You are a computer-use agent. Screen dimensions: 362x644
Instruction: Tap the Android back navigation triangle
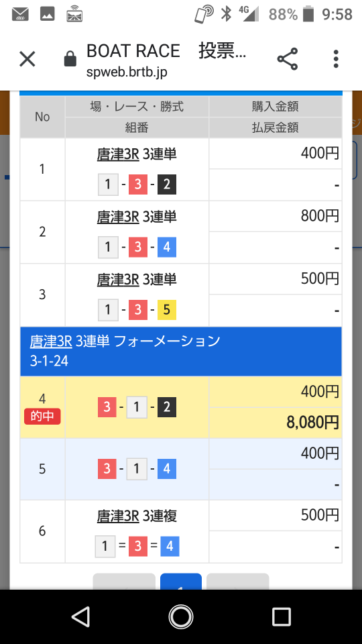click(80, 617)
